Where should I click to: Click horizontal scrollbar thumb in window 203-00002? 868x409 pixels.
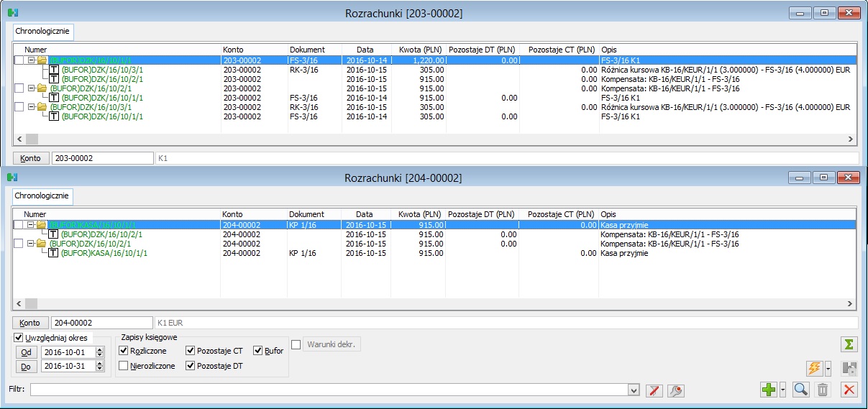pyautogui.click(x=32, y=139)
